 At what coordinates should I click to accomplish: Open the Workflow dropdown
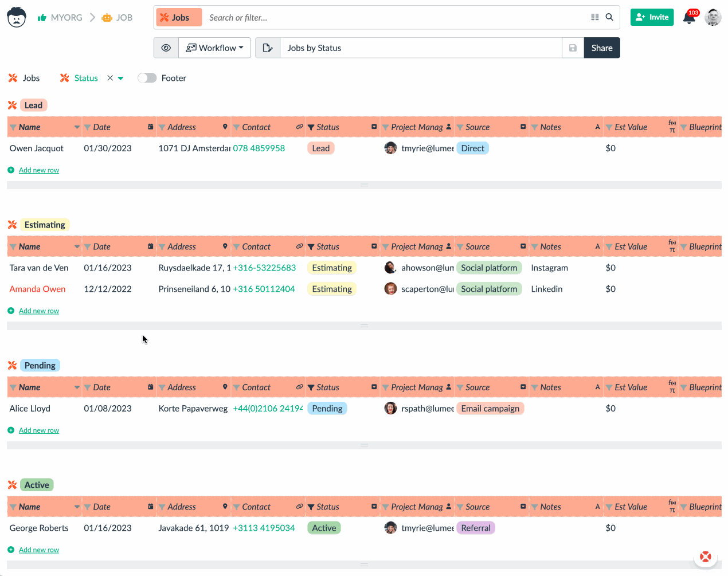point(214,48)
